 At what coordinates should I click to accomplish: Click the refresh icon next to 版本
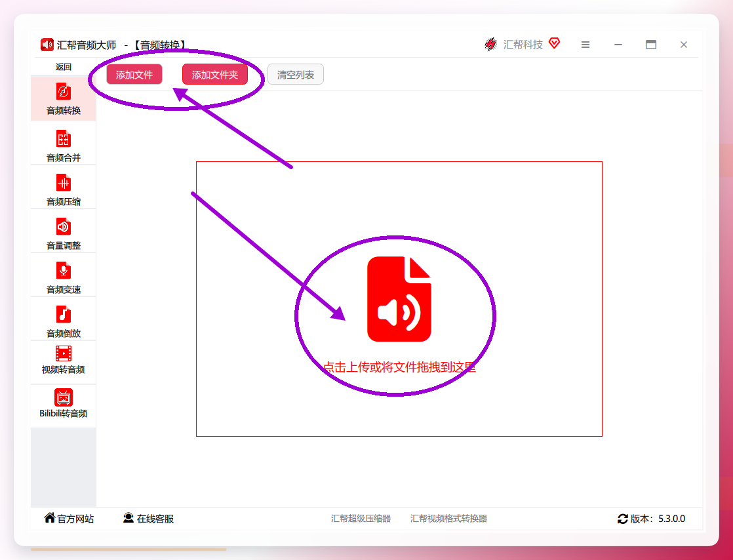[x=623, y=519]
